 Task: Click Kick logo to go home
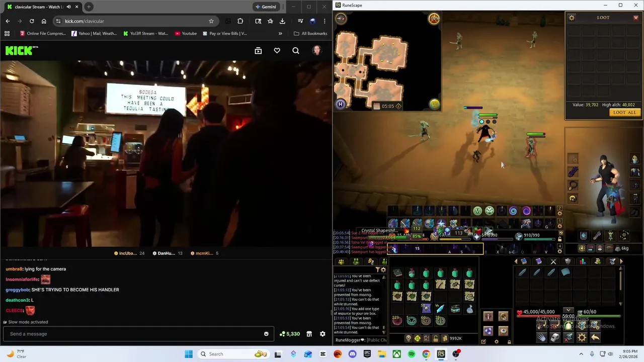coord(22,50)
